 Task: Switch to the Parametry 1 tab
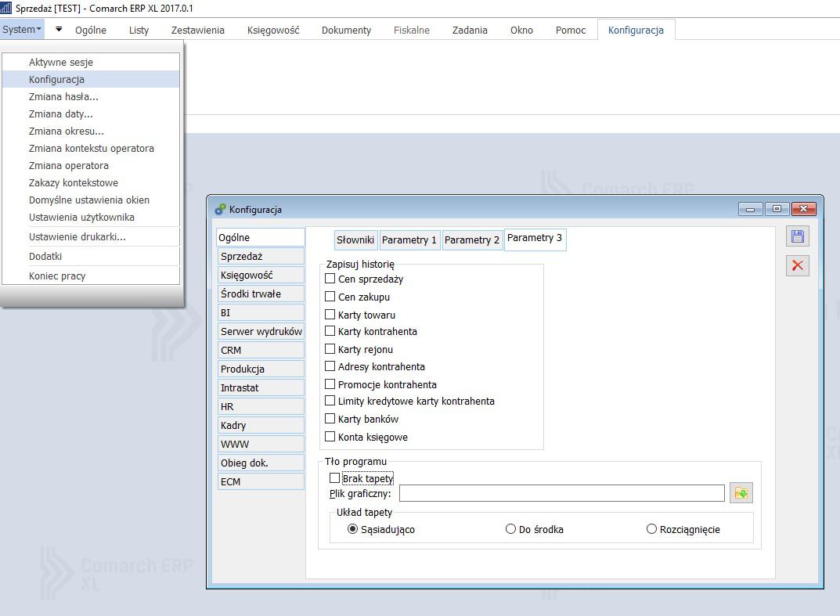pos(409,240)
